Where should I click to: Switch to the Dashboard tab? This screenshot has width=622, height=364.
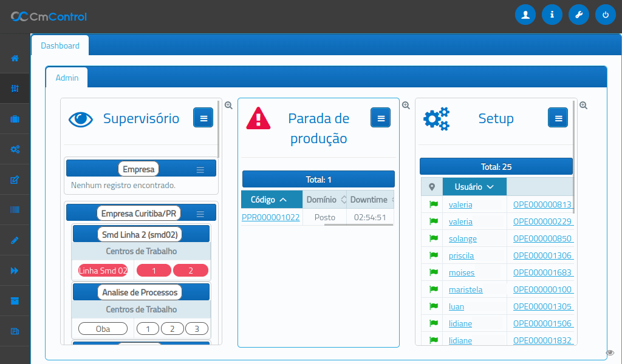coord(60,45)
